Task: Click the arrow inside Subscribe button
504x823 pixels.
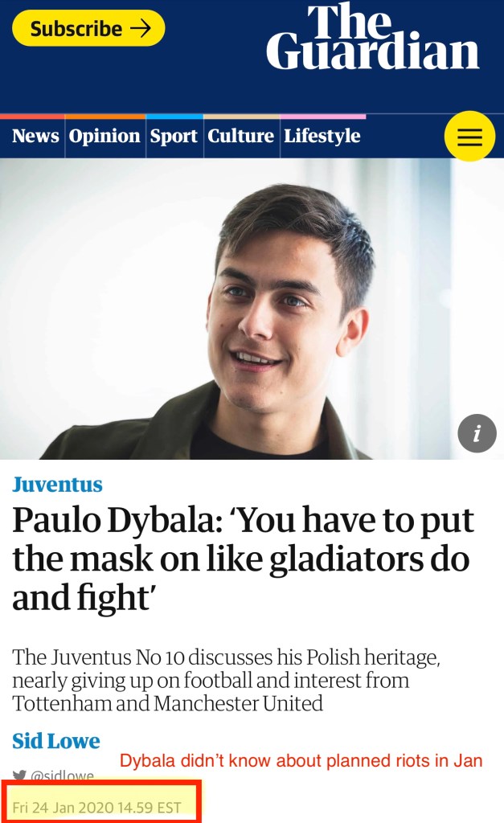Action: click(141, 28)
